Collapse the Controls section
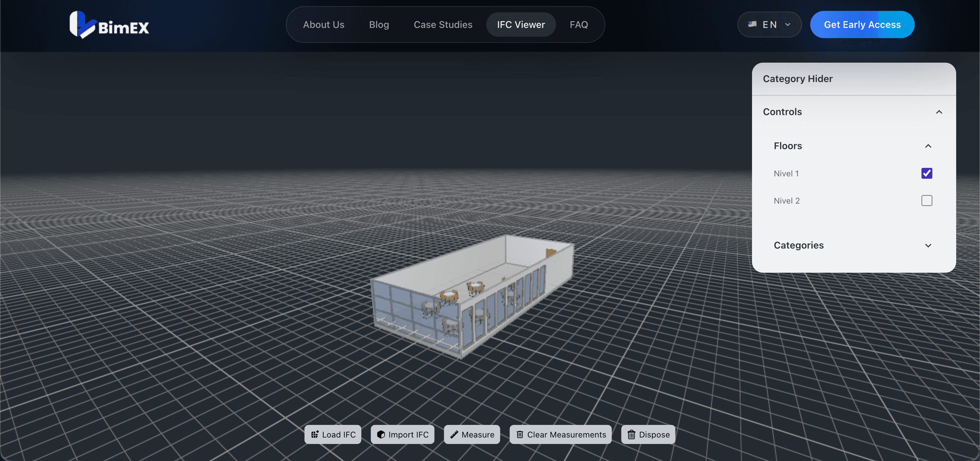The height and width of the screenshot is (461, 980). [x=939, y=112]
